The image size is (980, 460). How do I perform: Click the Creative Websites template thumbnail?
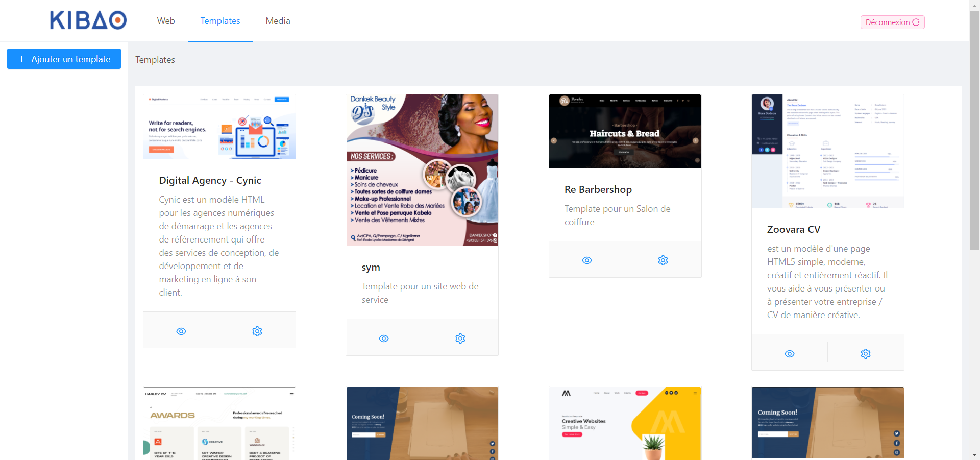(625, 423)
